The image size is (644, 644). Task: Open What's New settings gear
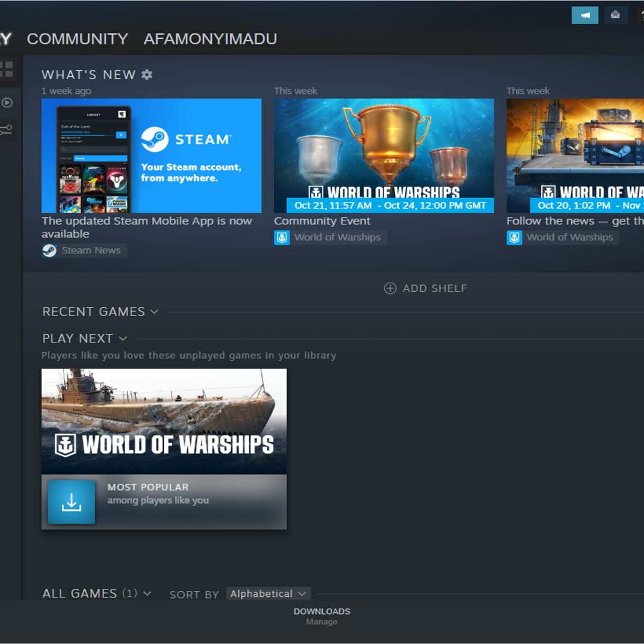click(147, 75)
